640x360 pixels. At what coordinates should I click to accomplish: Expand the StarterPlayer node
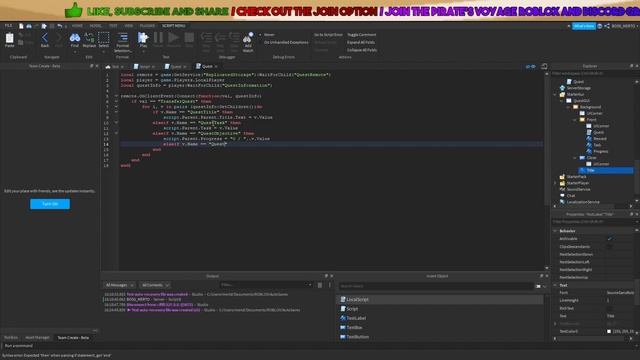pos(555,183)
